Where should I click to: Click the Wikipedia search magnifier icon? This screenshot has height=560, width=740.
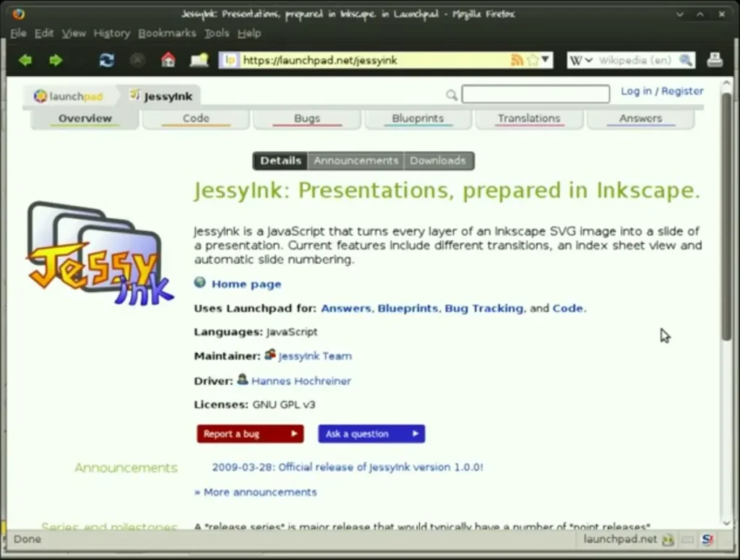(x=685, y=61)
